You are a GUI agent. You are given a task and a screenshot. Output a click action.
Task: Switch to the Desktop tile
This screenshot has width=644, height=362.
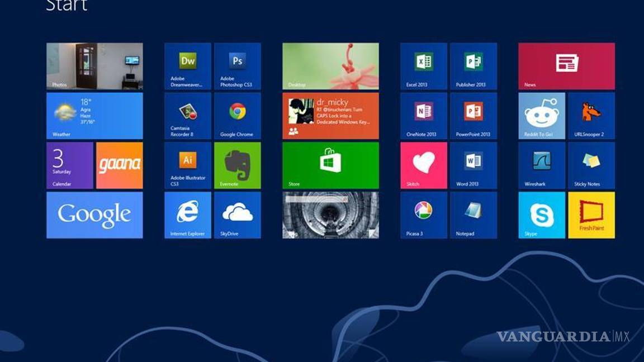pyautogui.click(x=330, y=66)
